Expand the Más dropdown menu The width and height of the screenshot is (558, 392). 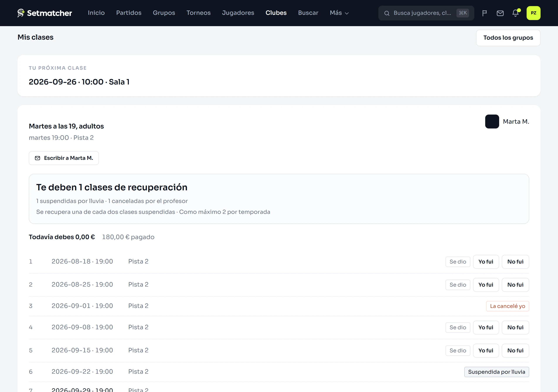339,13
